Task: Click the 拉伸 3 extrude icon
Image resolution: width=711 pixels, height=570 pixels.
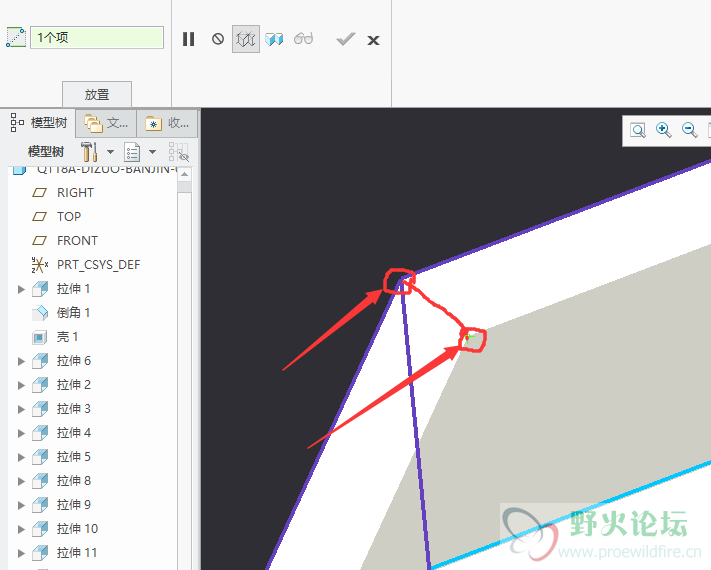Action: [x=40, y=409]
